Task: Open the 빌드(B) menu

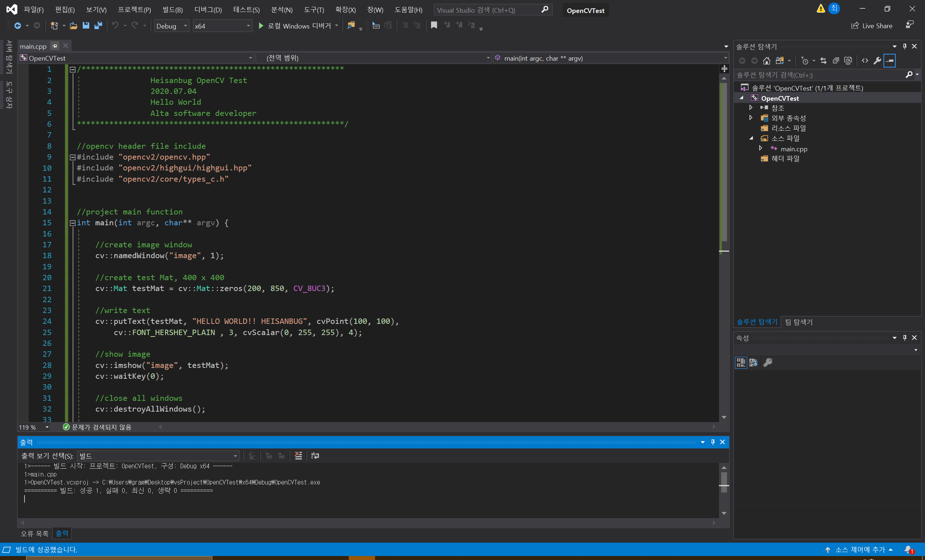Action: pos(172,10)
